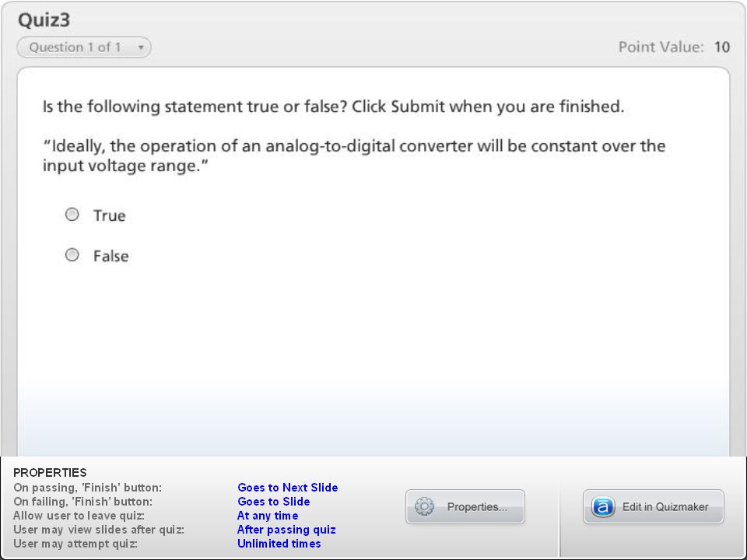Click the True answer label
The width and height of the screenshot is (747, 560).
click(110, 215)
